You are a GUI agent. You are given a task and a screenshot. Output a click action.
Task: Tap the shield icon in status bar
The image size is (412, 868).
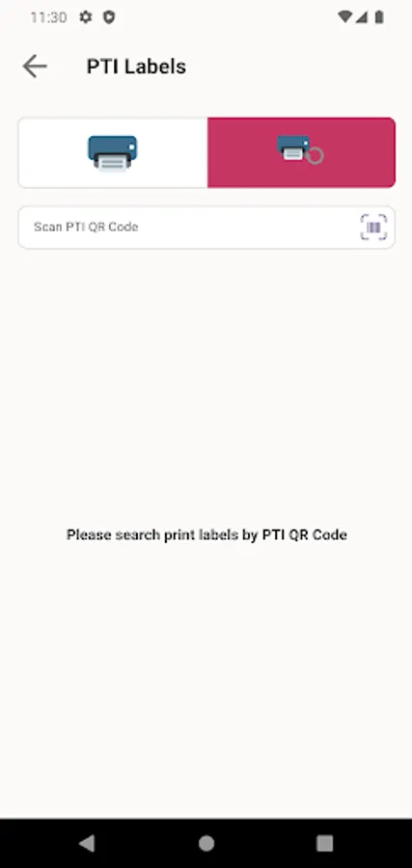tap(109, 17)
